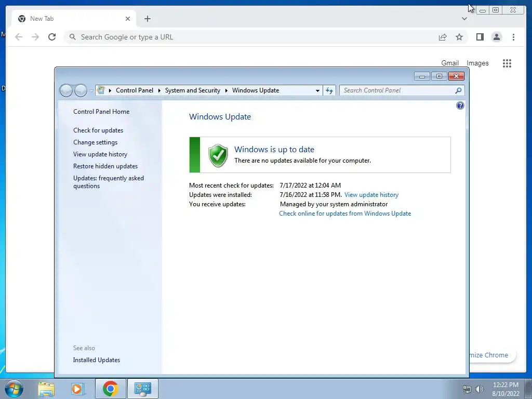This screenshot has width=532, height=399.
Task: Open Change settings
Action: [x=96, y=142]
